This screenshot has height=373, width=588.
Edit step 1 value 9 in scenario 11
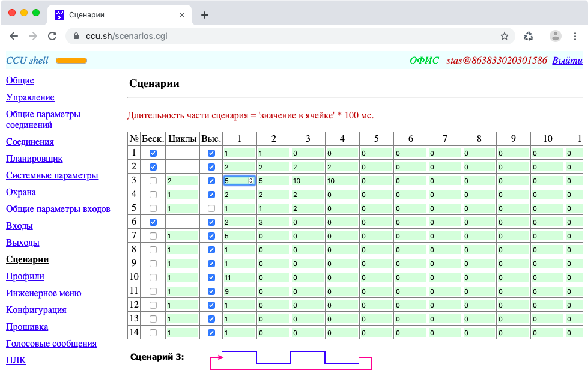point(239,291)
